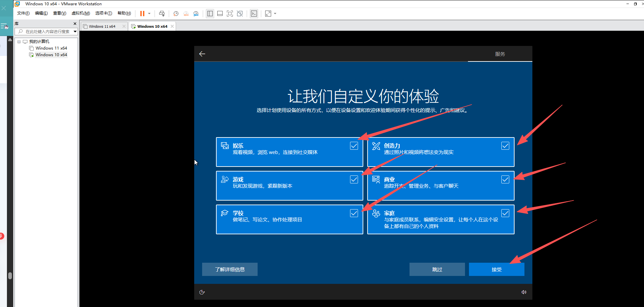Uncheck the 游戏 checkbox
Screen dimensions: 644x307
pos(354,179)
